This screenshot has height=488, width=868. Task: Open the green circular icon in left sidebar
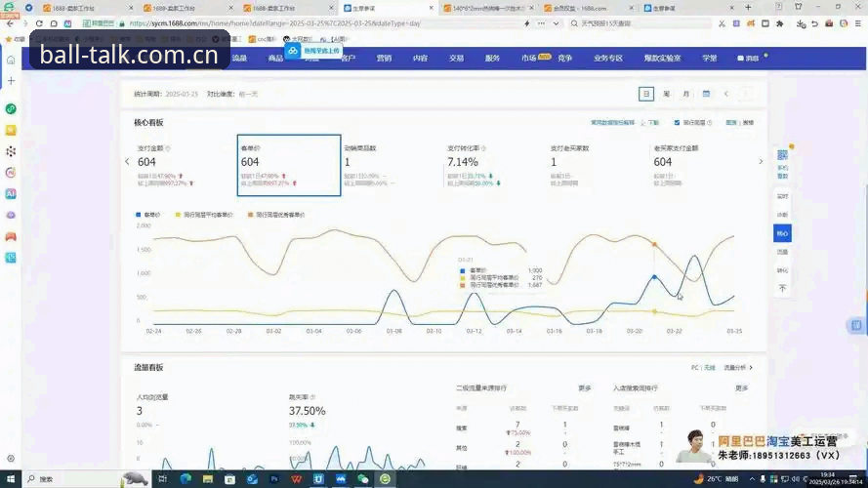(x=11, y=109)
